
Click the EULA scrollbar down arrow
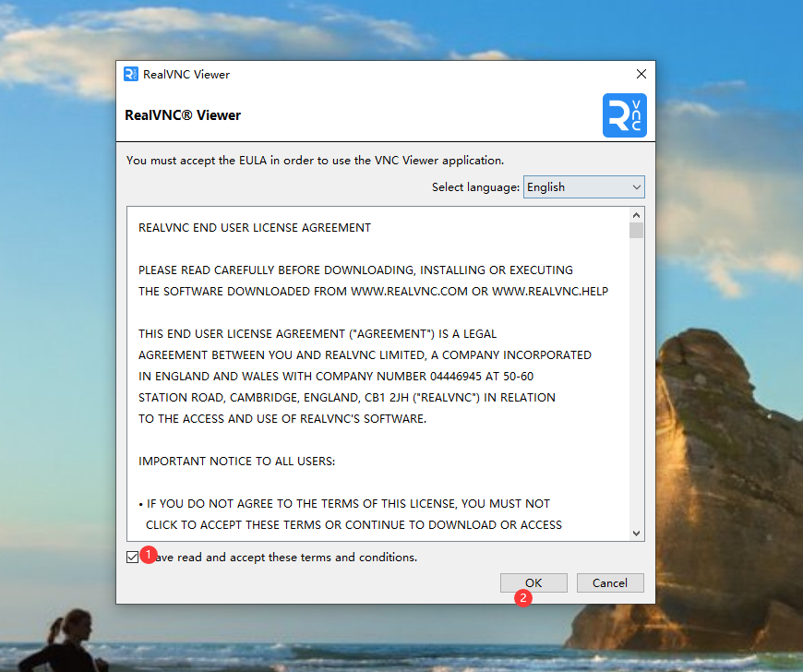[x=636, y=534]
